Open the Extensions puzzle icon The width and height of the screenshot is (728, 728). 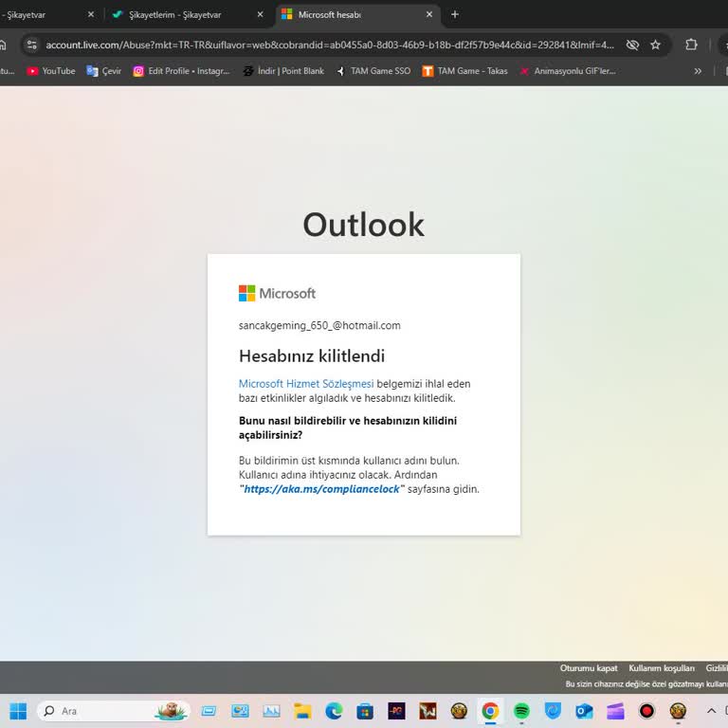[691, 45]
